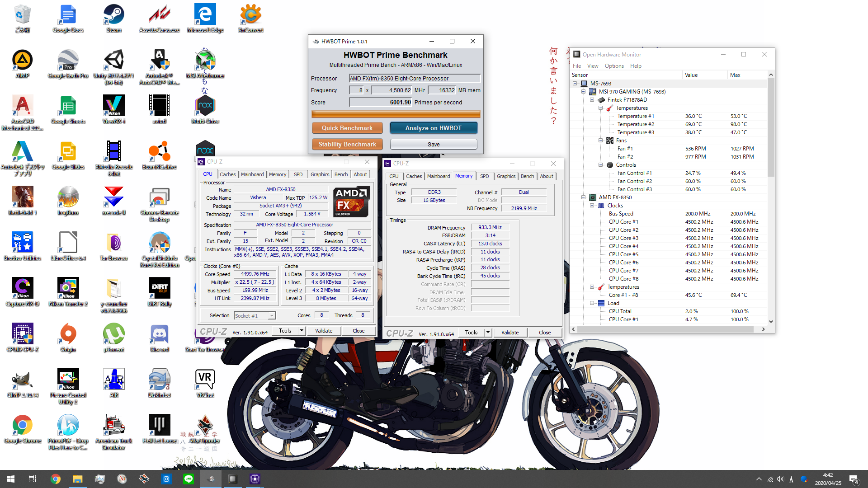Open ViewNX-i desktop icon
Screen dimensions: 868x488
pyautogui.click(x=114, y=109)
